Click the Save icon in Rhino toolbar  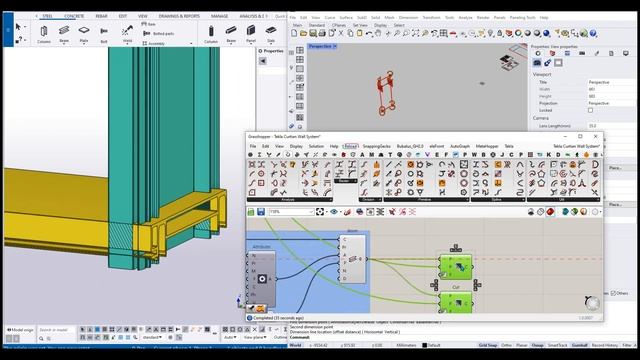click(313, 33)
